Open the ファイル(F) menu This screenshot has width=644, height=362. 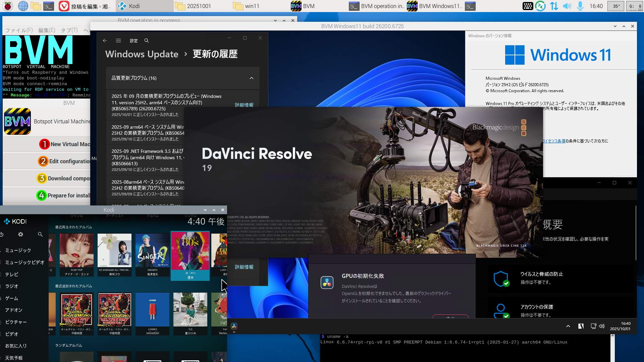[x=19, y=30]
